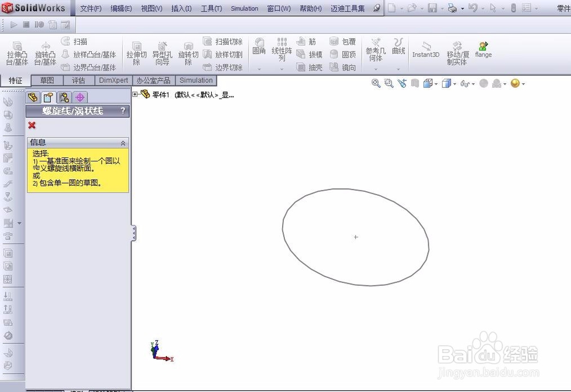
Task: Collapse the 信息 section in the PropertyManager
Action: click(123, 142)
